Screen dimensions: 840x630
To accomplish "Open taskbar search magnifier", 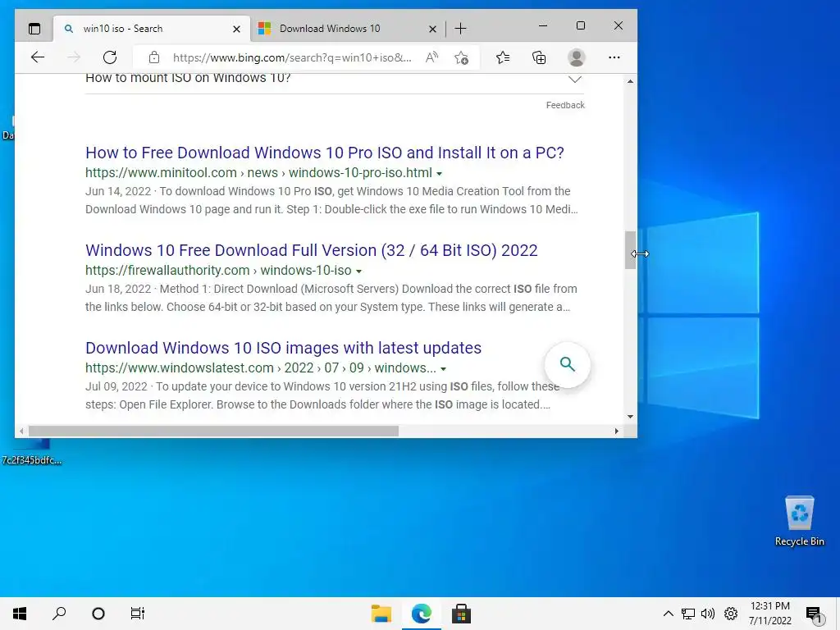I will tap(59, 614).
